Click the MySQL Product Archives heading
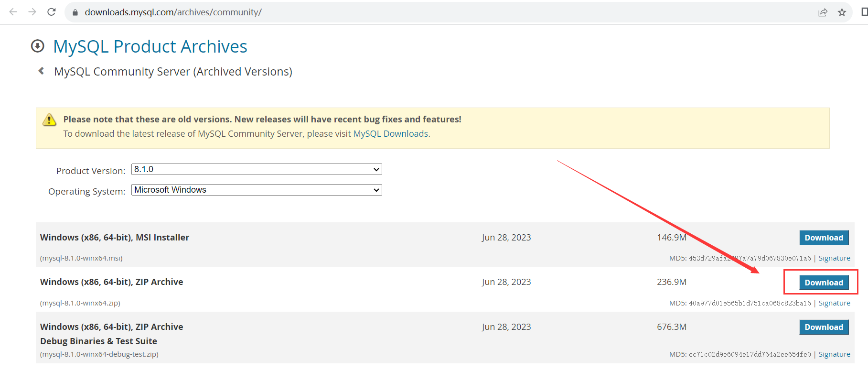868x371 pixels. [x=150, y=46]
